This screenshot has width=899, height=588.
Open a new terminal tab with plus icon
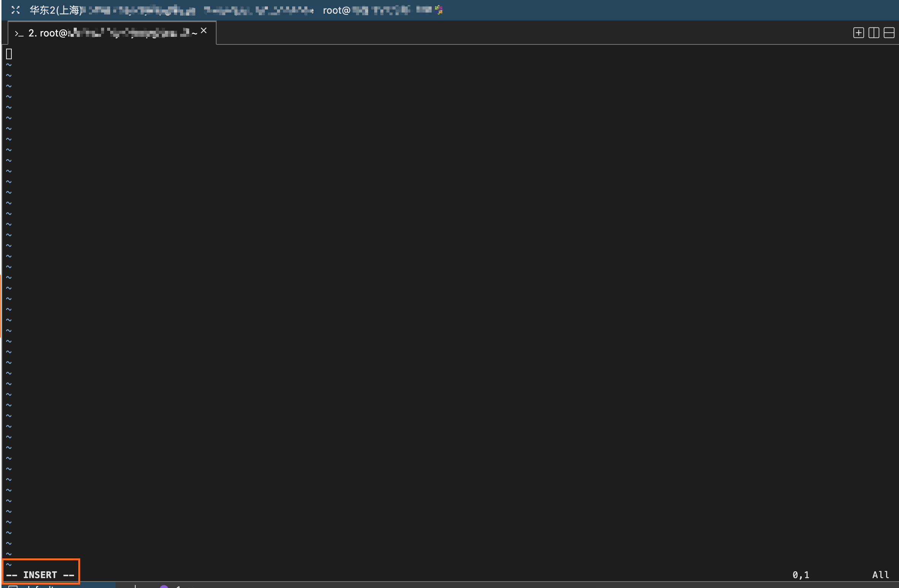click(x=858, y=33)
